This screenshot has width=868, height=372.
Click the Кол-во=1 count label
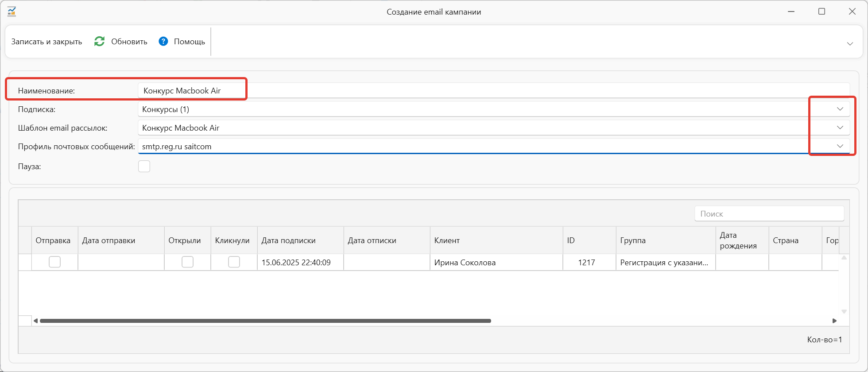click(x=825, y=340)
